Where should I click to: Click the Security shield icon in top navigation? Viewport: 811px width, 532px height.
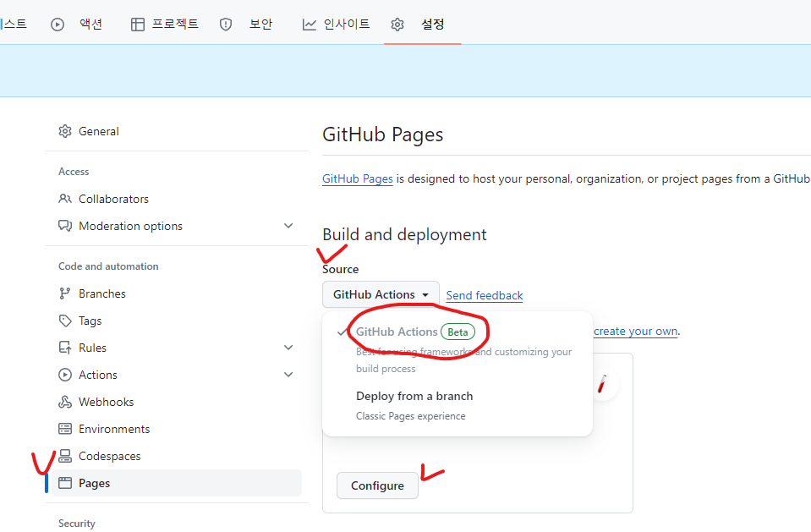click(226, 25)
